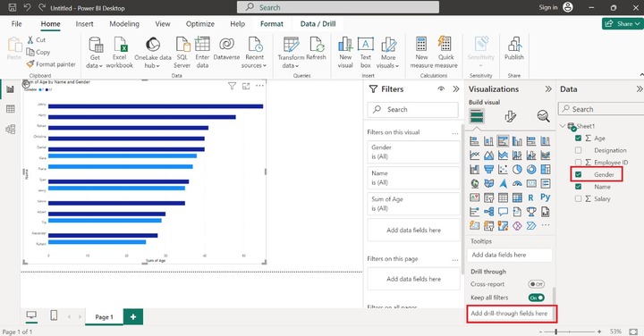
Task: Insert the Map globe visual
Action: pyautogui.click(x=474, y=183)
